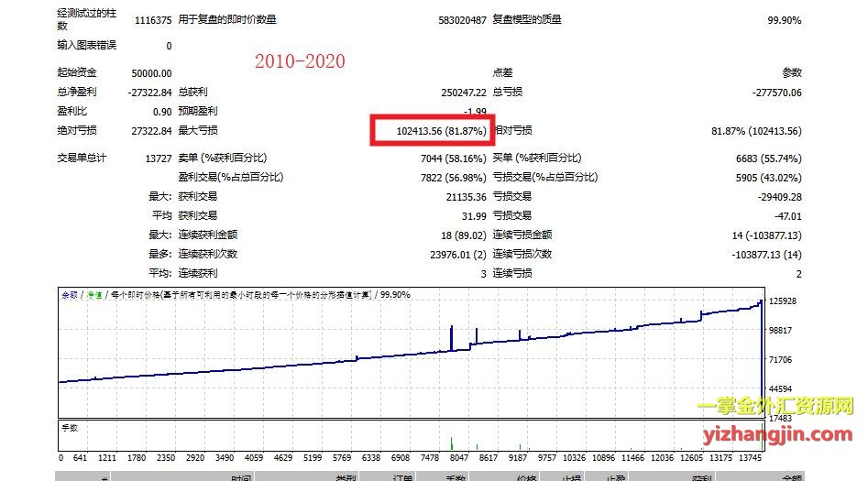Click the red-boxed 102413.56 (81.87%) value
Viewport: 868px width, 481px height.
(x=441, y=131)
